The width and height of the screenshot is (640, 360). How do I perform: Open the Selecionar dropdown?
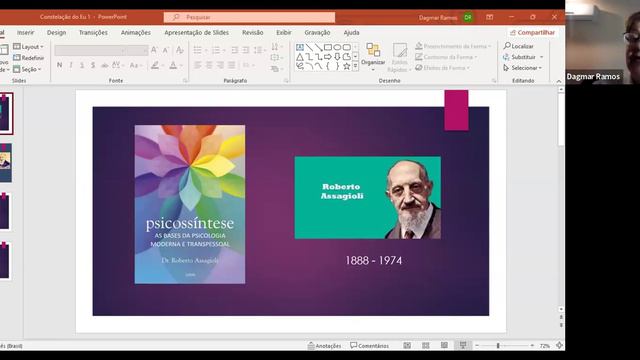tap(523, 68)
